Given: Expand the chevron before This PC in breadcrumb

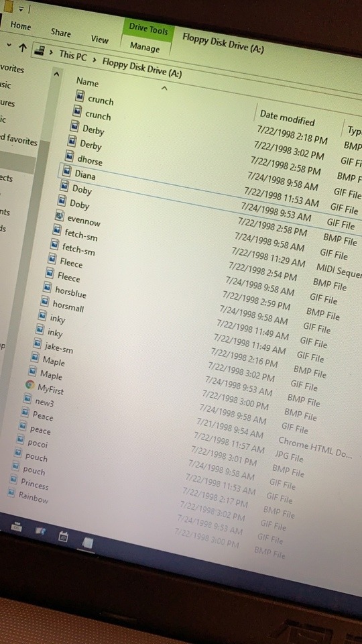Looking at the screenshot, I should (x=52, y=52).
